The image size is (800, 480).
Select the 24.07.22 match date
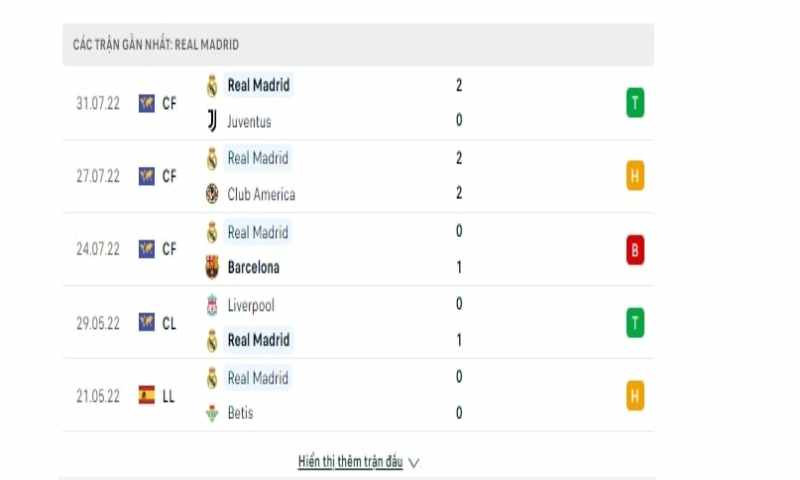97,249
